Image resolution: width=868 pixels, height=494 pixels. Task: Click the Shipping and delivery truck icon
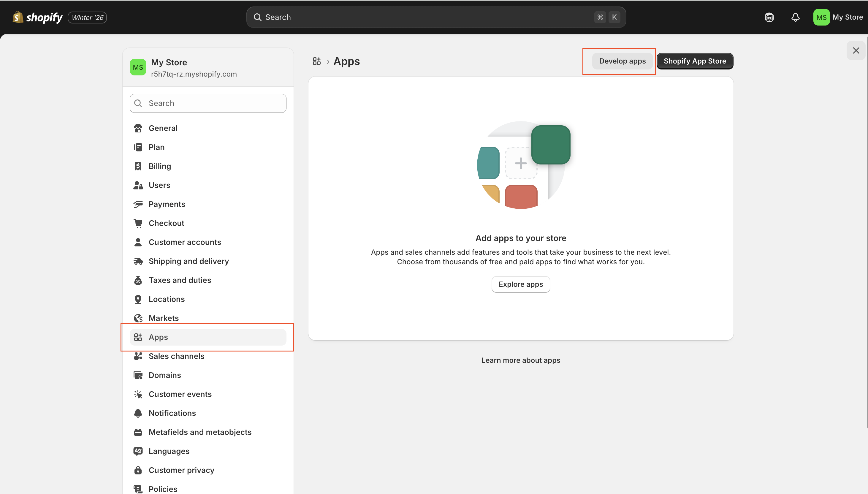point(138,261)
